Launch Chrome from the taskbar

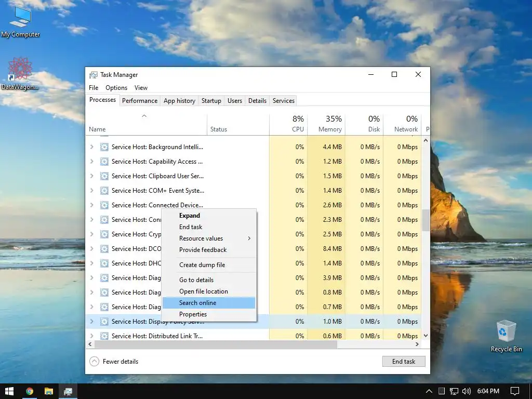(30, 391)
